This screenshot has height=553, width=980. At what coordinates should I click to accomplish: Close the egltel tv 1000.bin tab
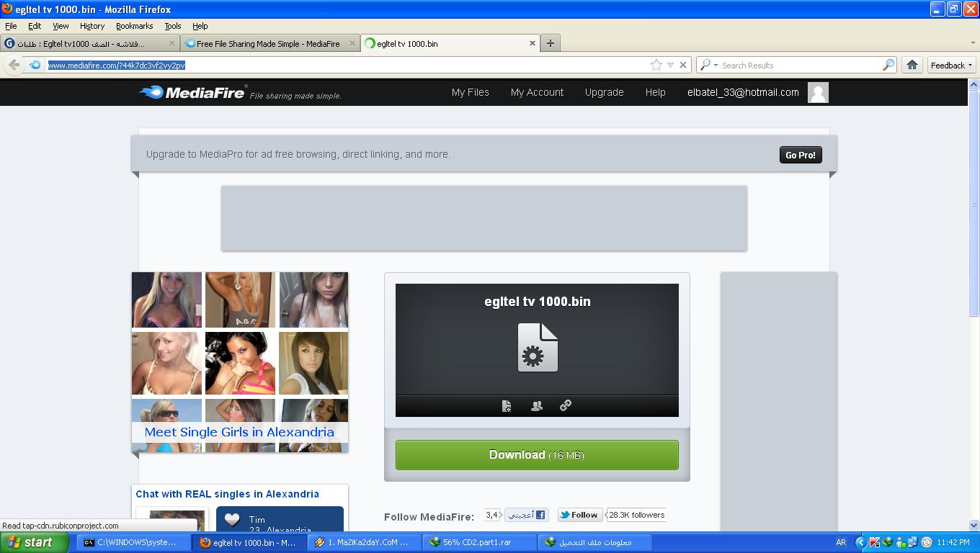(533, 43)
